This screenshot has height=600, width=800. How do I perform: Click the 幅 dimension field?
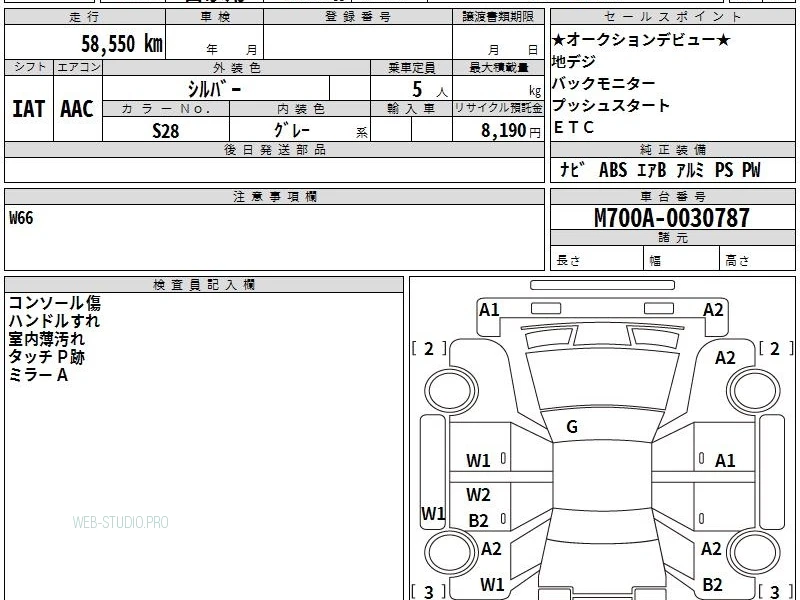coord(682,258)
